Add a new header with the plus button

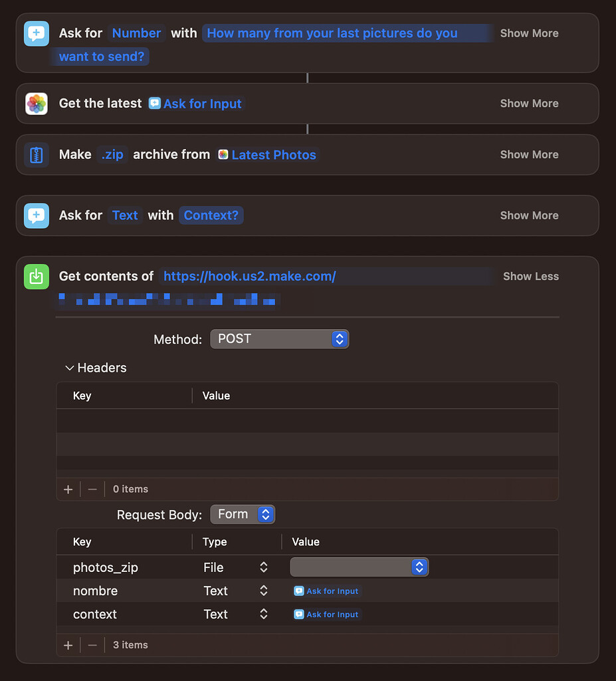coord(67,489)
